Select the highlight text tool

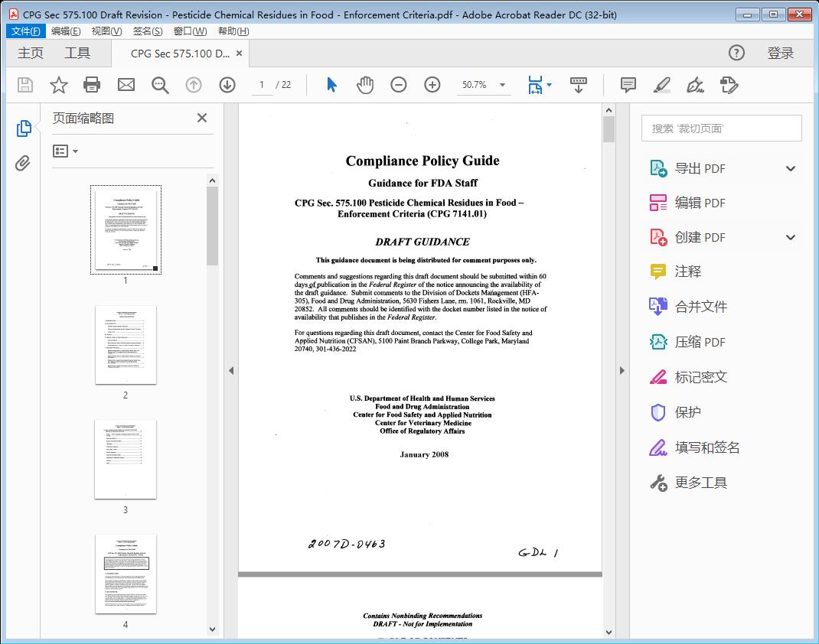(x=661, y=85)
